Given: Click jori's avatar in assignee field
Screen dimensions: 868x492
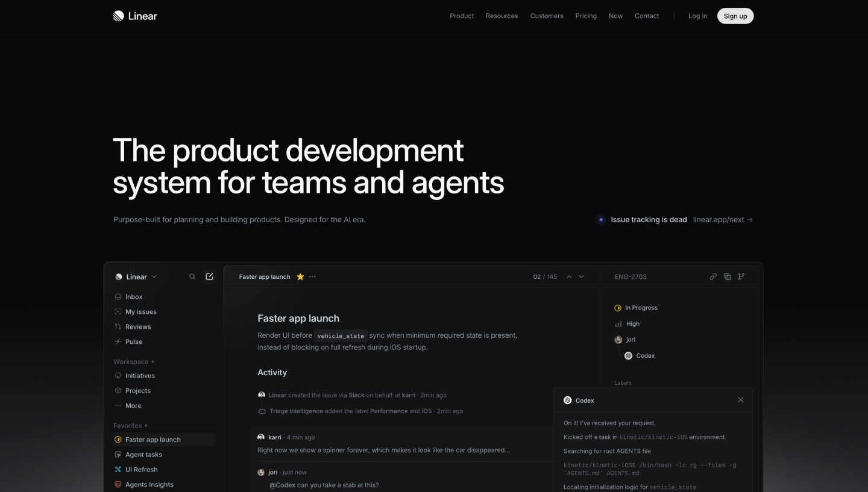Looking at the screenshot, I should (x=618, y=340).
